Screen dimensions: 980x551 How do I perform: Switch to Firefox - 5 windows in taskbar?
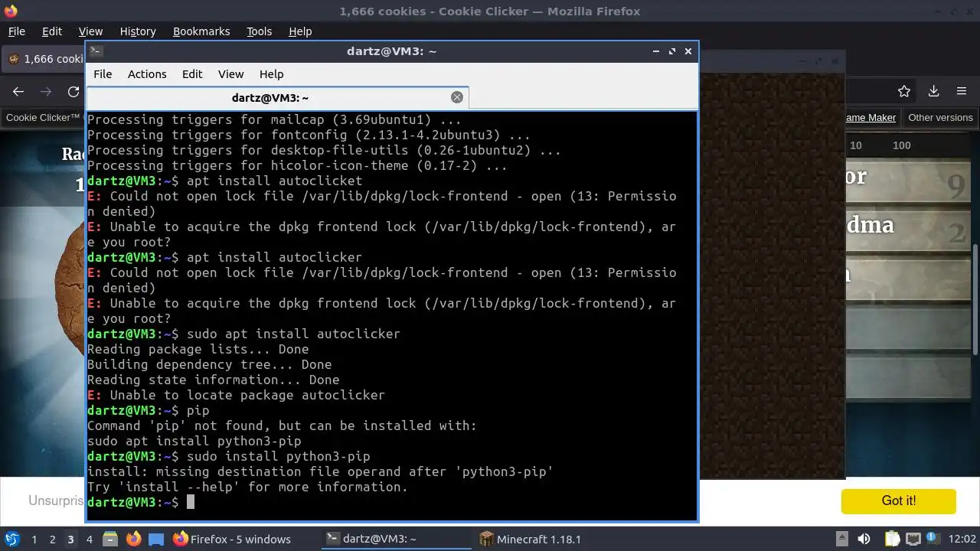[x=231, y=539]
